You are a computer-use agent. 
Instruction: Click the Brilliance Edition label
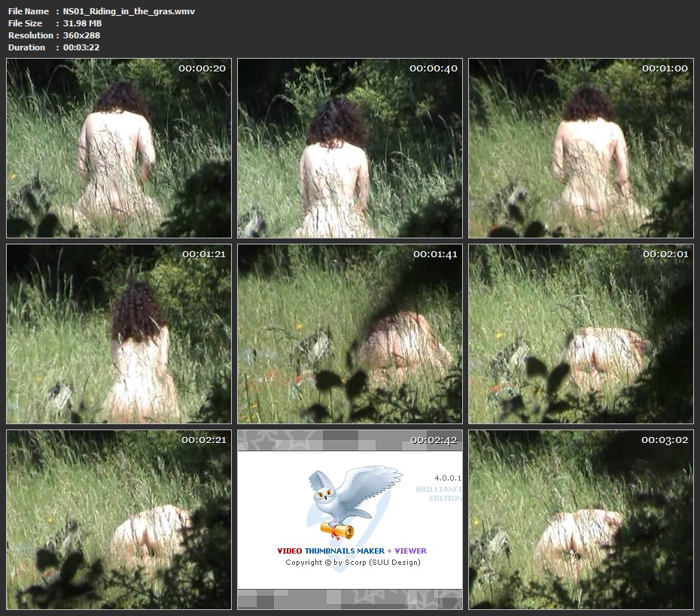coord(440,493)
